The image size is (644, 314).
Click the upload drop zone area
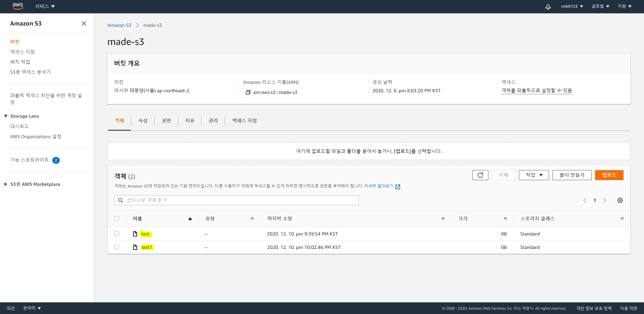point(369,151)
